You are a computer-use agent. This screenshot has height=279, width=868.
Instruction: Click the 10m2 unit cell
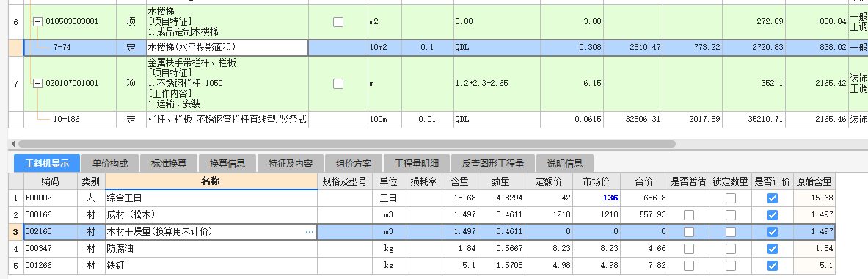(x=384, y=48)
